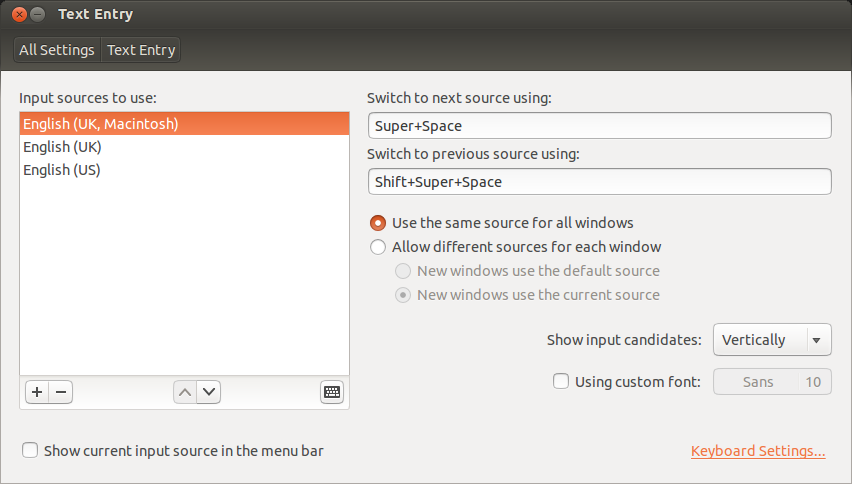Screen dimensions: 852x484
Task: Minimize the Text Entry window
Action: [x=37, y=14]
